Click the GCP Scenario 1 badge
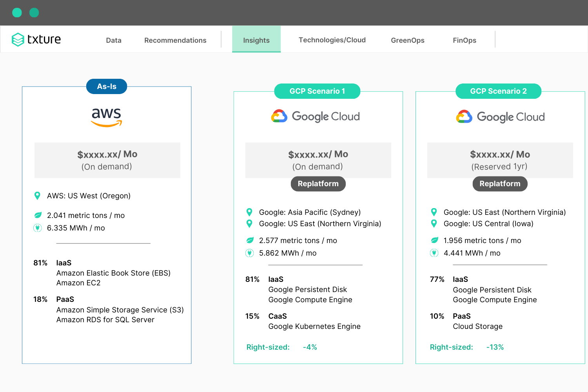The image size is (588, 392). pyautogui.click(x=317, y=91)
